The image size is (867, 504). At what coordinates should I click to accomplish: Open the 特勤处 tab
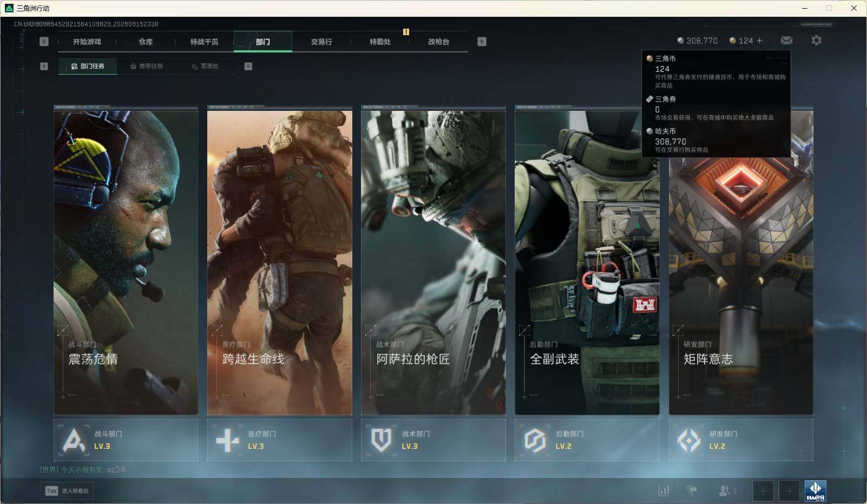pos(380,42)
